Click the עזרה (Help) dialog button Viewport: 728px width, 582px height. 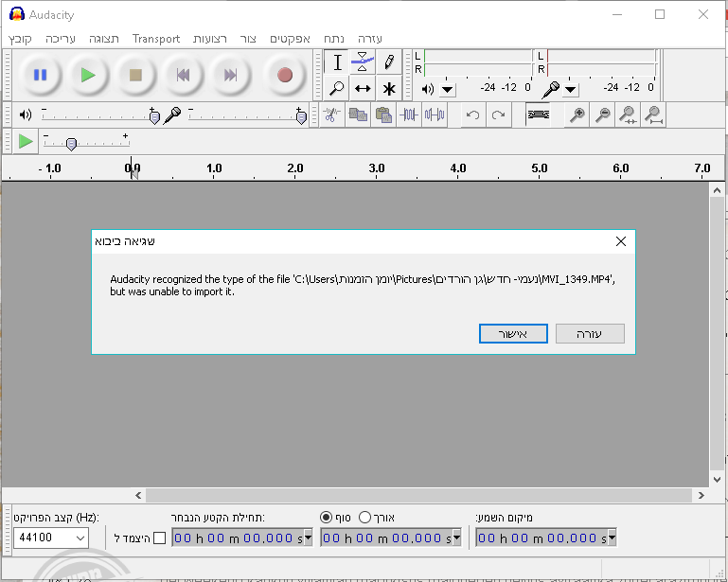(x=590, y=334)
